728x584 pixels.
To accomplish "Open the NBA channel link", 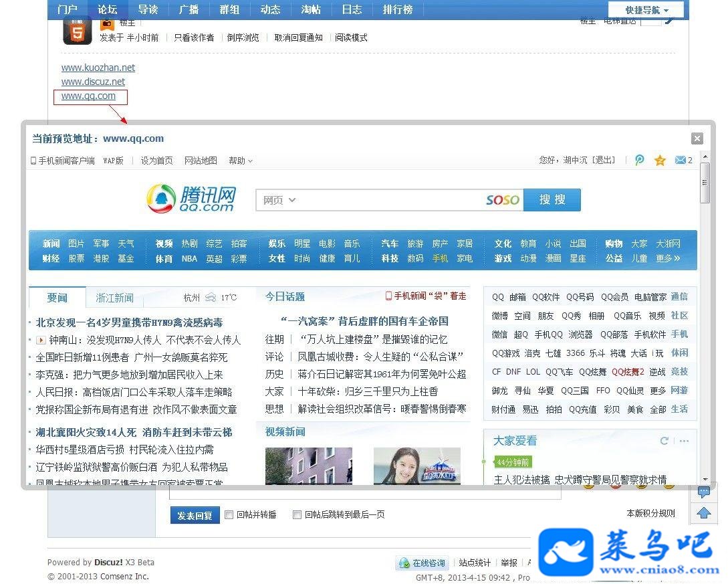I will point(189,259).
